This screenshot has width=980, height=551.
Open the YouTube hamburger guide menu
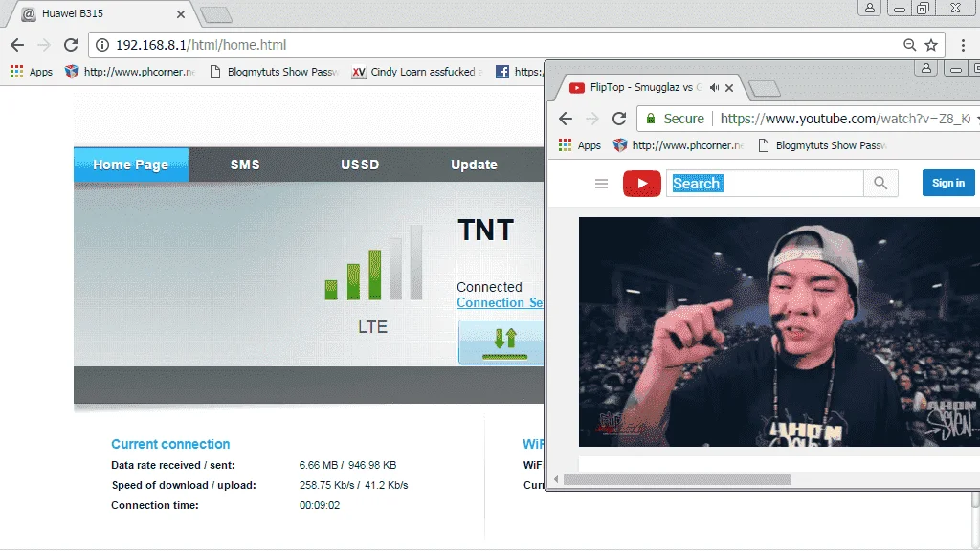tap(601, 184)
